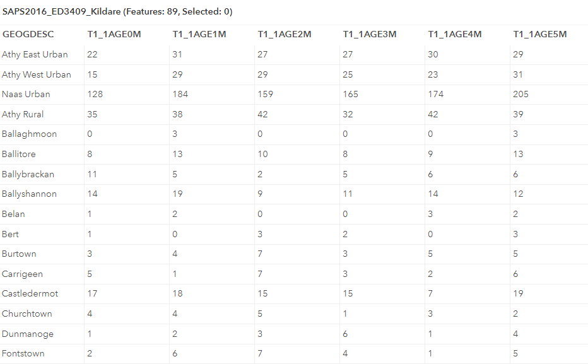Click the GEOGDESC column header

28,34
